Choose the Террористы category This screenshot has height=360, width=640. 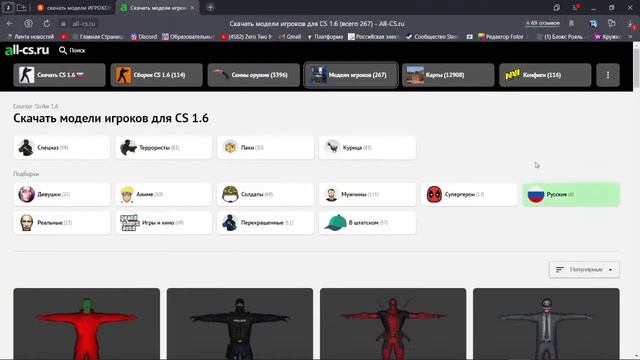tap(164, 147)
